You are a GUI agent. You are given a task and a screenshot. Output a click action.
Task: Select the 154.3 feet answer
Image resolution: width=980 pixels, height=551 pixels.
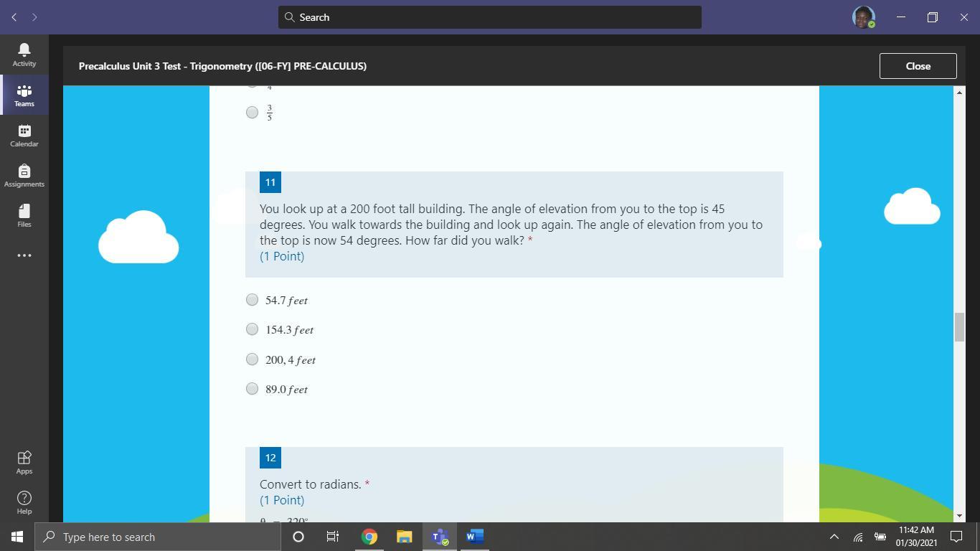pos(252,329)
